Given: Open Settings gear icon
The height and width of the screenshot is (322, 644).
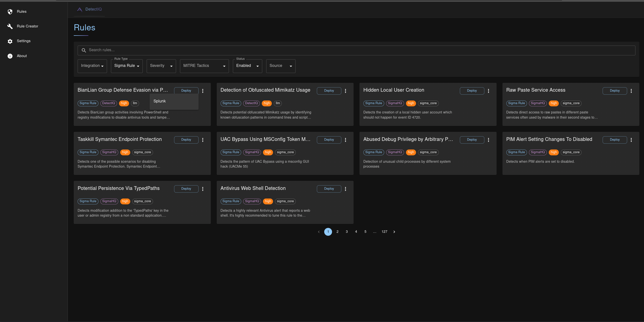Looking at the screenshot, I should 10,41.
